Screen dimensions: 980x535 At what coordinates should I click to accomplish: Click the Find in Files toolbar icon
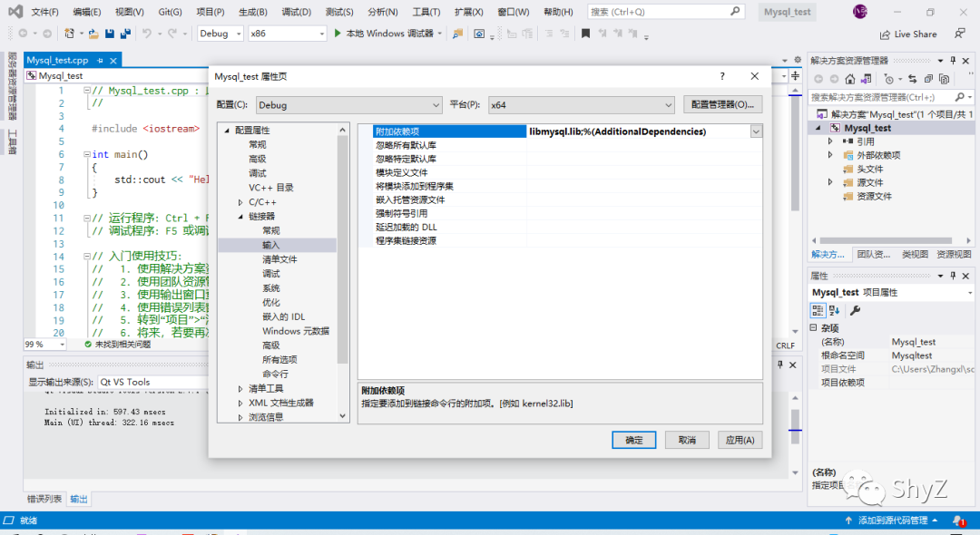458,34
